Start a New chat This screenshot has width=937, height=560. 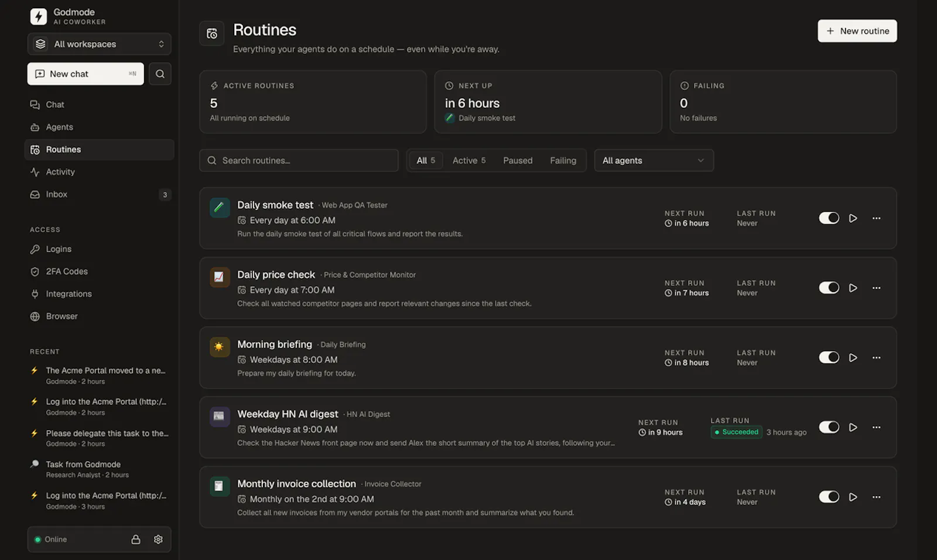(86, 74)
